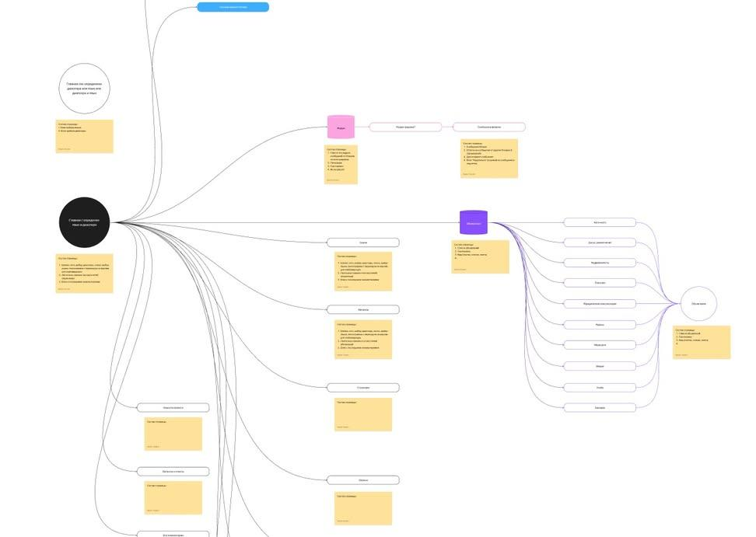Viewport: 756px width, 537px height.
Task: Click the Юридические консультации node
Action: [x=600, y=304]
